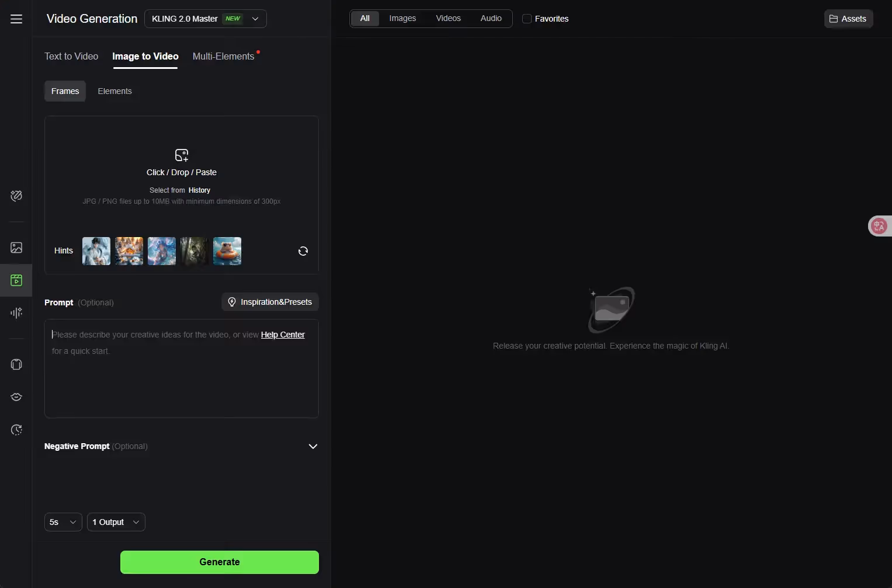
Task: Click the lightbulb icon in Inspiration&Presets
Action: [232, 302]
